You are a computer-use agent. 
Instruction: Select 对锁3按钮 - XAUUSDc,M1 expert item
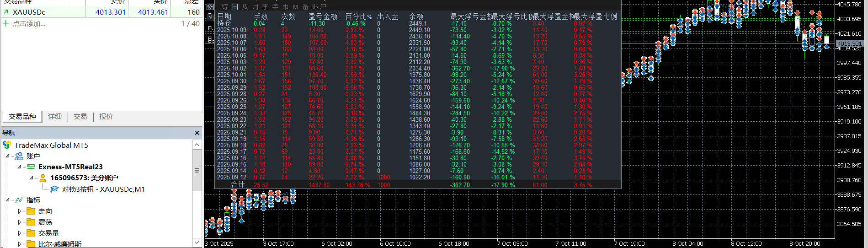(x=103, y=189)
